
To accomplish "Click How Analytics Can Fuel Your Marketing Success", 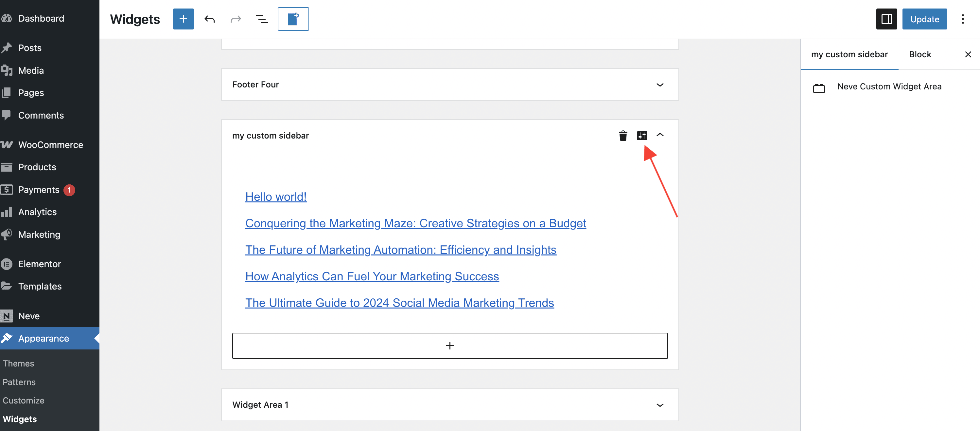I will (x=372, y=276).
